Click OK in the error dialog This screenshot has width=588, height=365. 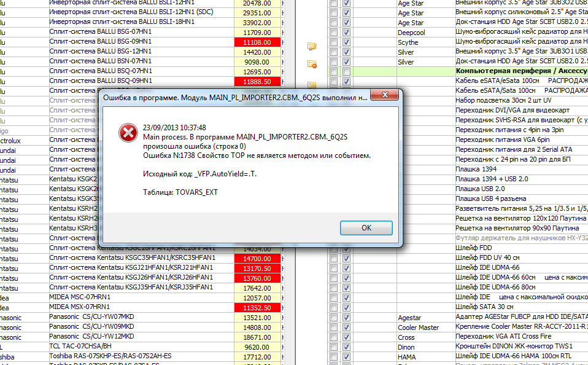click(x=366, y=228)
